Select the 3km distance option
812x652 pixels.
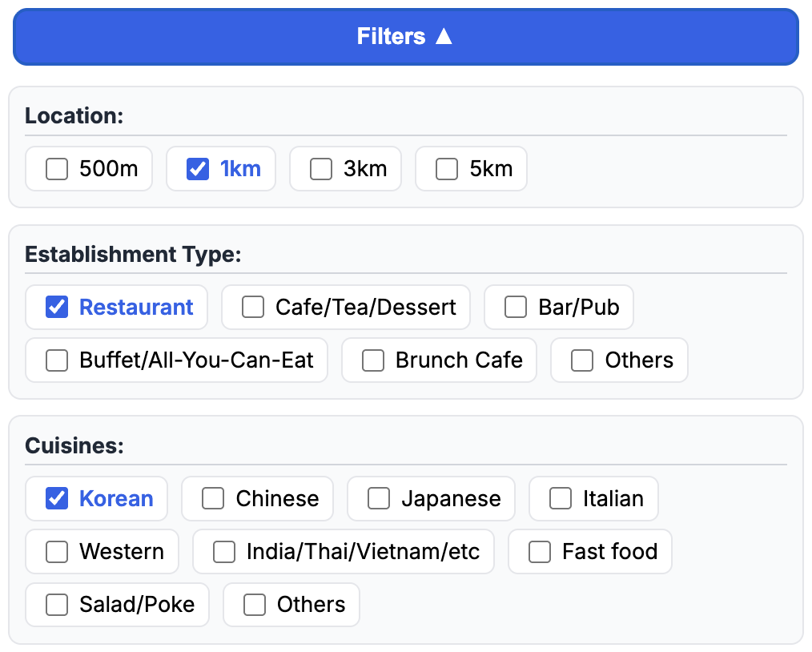(x=321, y=170)
